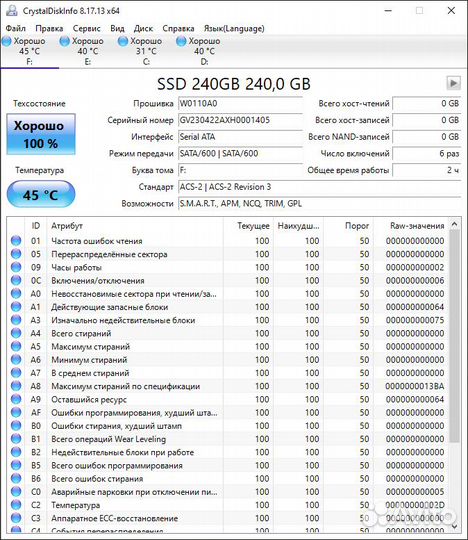
Task: Click the status icon of attribute A1
Action: pos(16,307)
